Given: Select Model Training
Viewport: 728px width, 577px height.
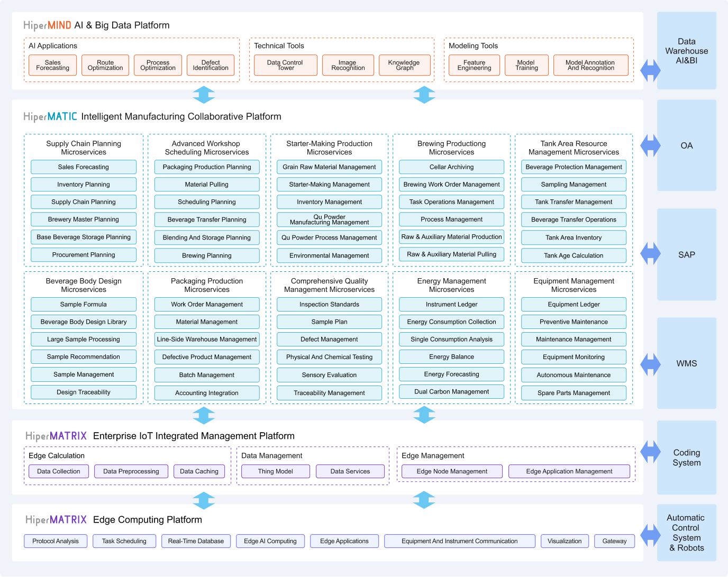Looking at the screenshot, I should [526, 65].
